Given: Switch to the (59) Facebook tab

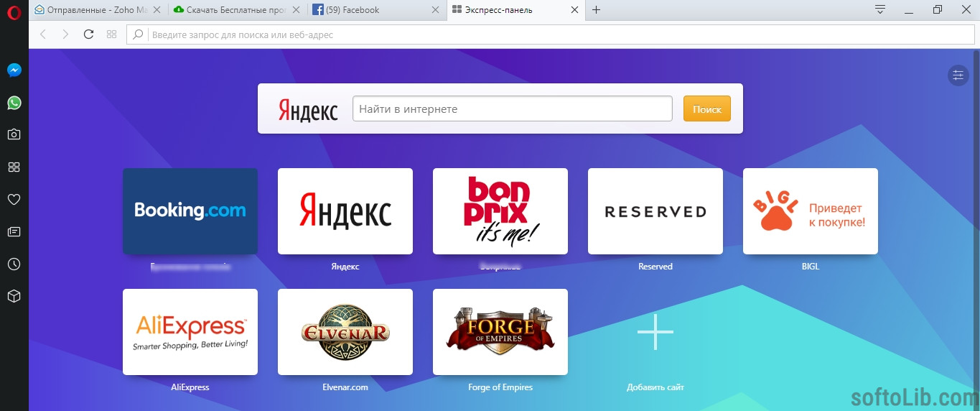Looking at the screenshot, I should click(376, 10).
